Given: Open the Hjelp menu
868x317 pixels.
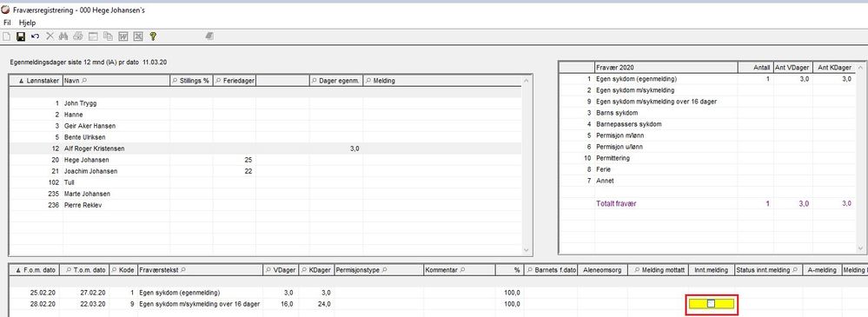Looking at the screenshot, I should click(27, 23).
